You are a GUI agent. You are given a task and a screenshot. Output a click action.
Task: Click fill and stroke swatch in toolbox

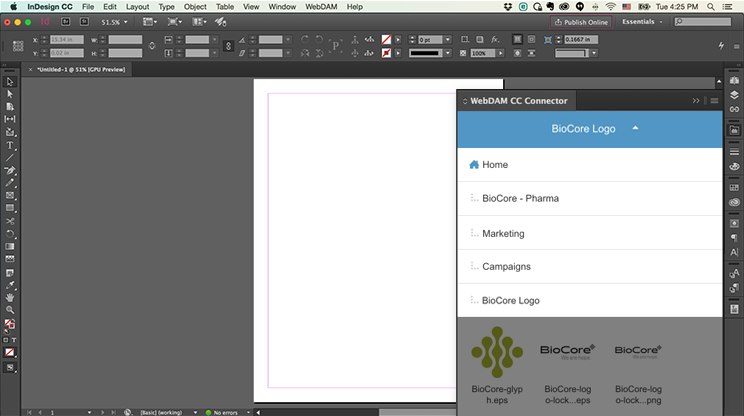(9, 324)
